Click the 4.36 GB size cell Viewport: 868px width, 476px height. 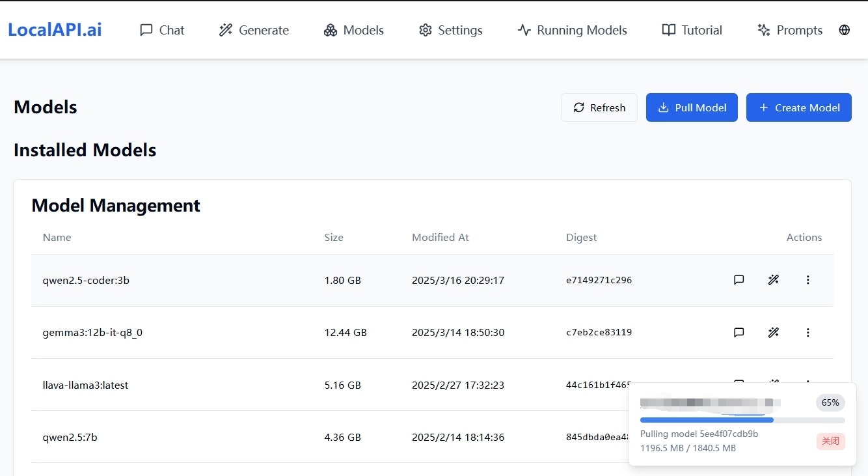click(343, 438)
